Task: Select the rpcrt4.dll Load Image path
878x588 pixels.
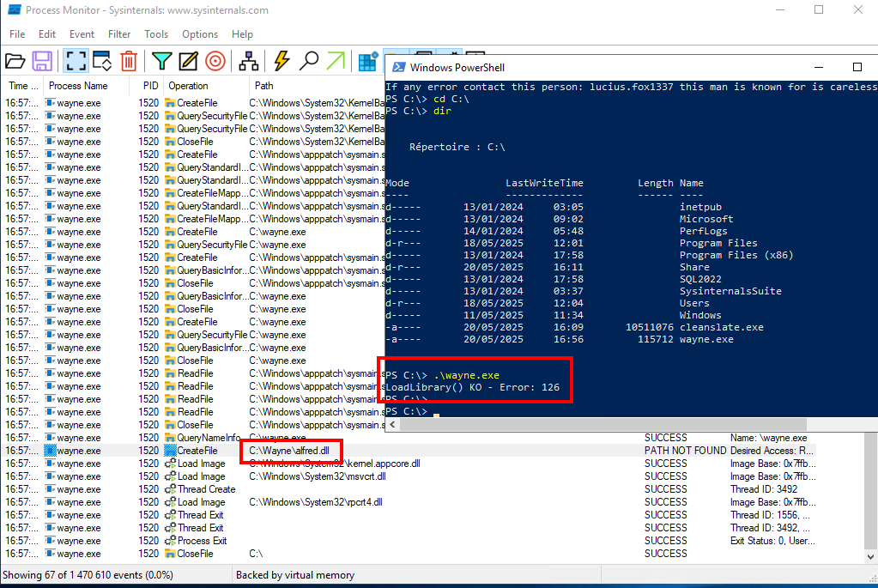Action: pyautogui.click(x=316, y=502)
